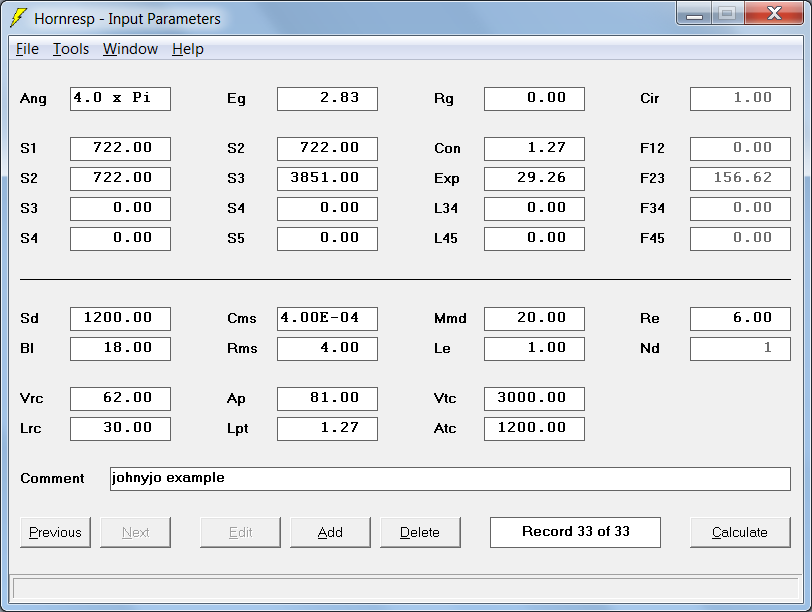
Task: Go to the Previous record
Action: click(x=55, y=532)
